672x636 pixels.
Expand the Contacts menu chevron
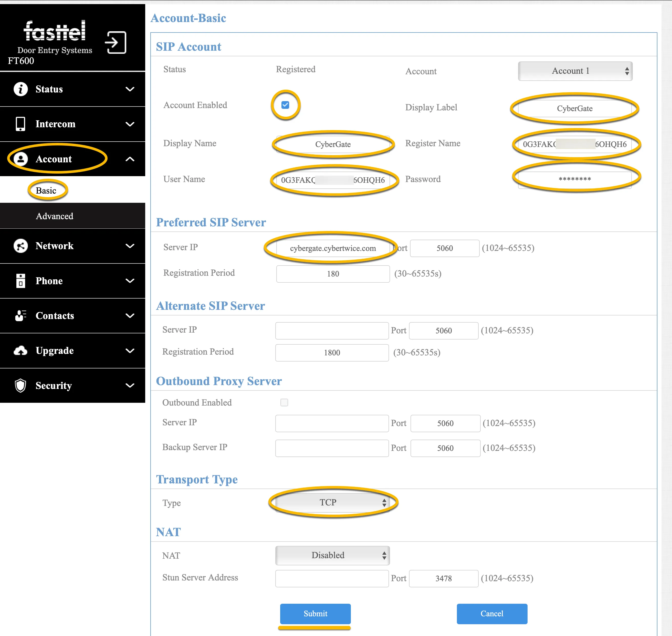pyautogui.click(x=130, y=316)
